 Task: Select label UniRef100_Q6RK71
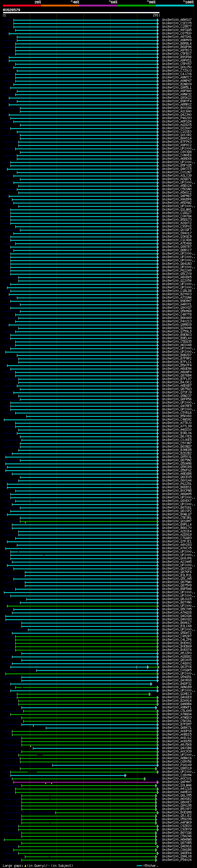pyautogui.click(x=176, y=728)
